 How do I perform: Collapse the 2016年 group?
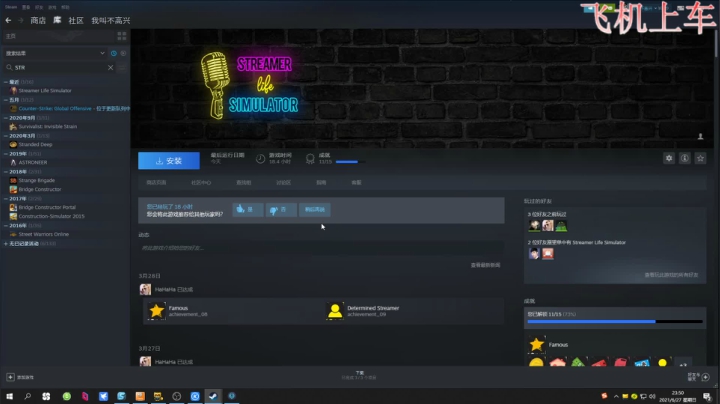click(x=6, y=225)
